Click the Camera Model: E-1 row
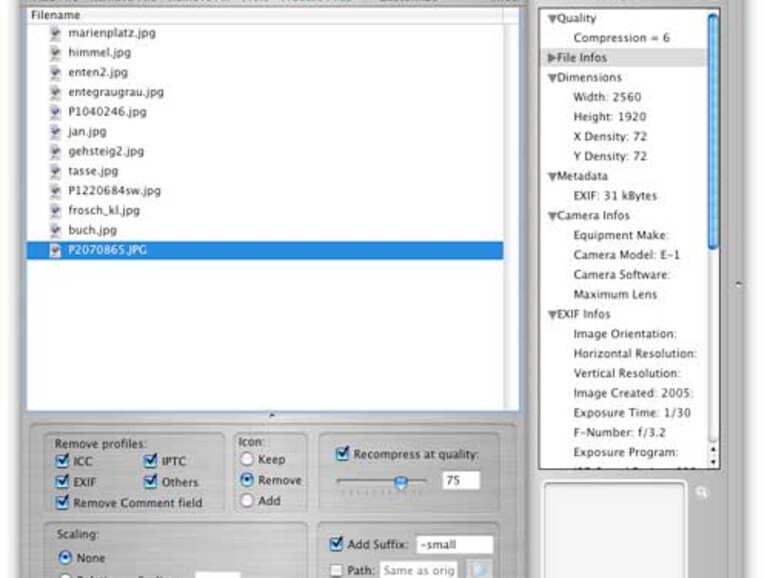 (626, 255)
